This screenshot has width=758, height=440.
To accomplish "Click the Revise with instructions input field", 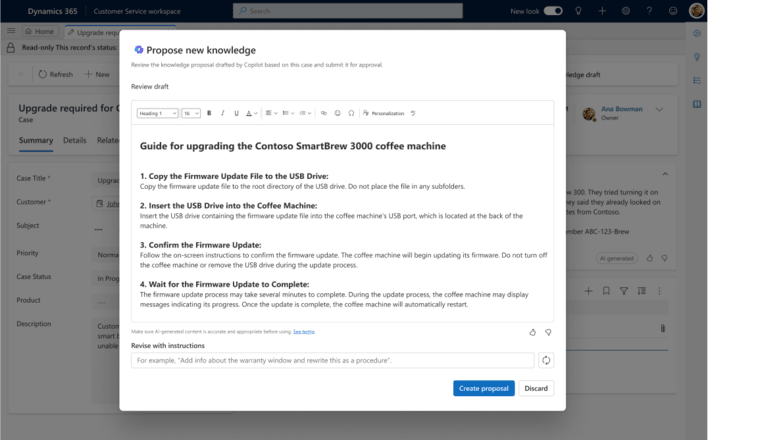I will click(x=333, y=360).
